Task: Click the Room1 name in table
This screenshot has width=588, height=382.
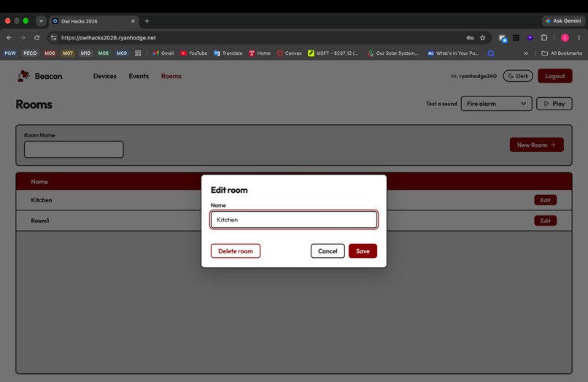Action: 39,221
